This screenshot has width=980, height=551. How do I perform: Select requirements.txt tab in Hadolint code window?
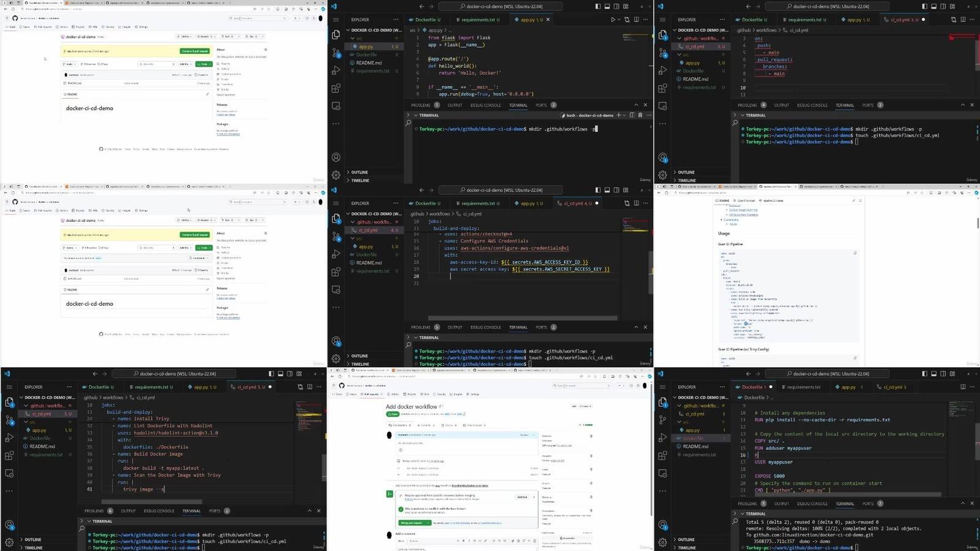(x=151, y=387)
